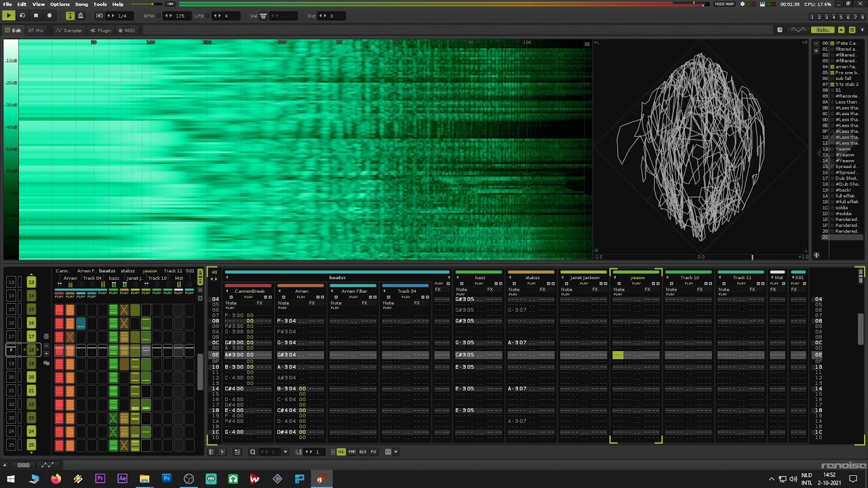Open the quantize amount dropdown
This screenshot has width=868, height=488.
point(285,452)
